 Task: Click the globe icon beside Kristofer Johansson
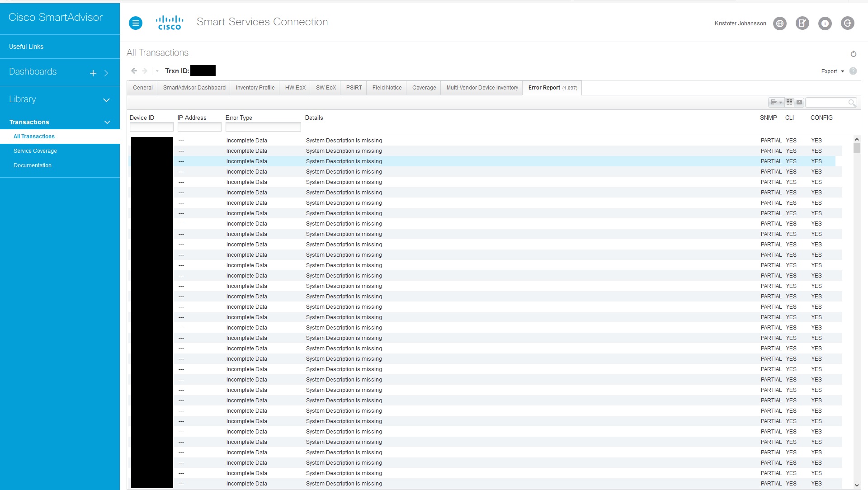tap(779, 23)
